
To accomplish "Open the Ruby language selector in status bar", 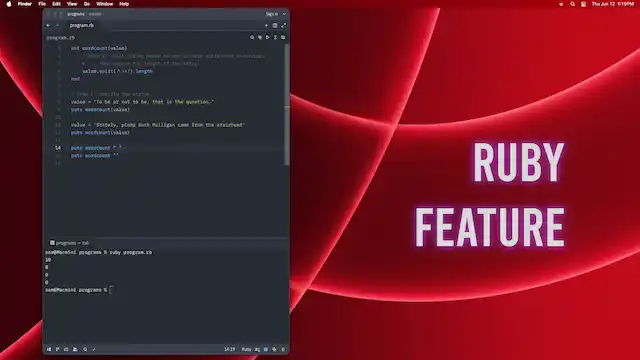I will pos(246,349).
